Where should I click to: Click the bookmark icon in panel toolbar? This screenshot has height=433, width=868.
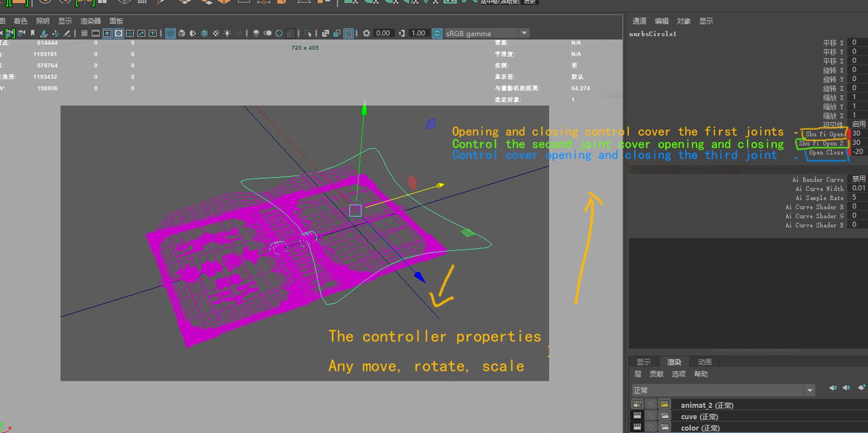(33, 33)
